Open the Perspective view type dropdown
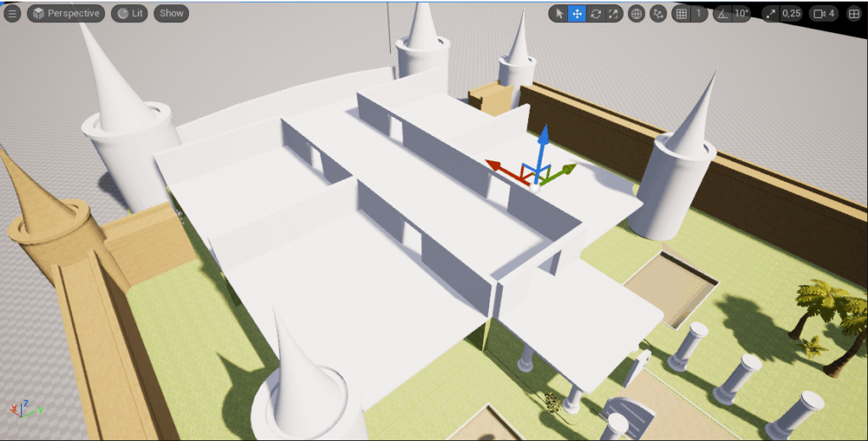The height and width of the screenshot is (441, 868). (x=65, y=14)
